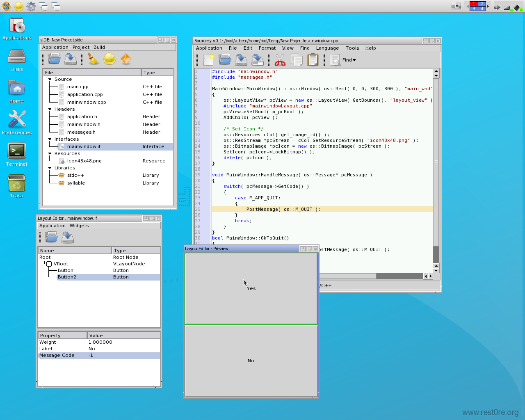Select application.h header in sIDE
Screen dimensions: 525x420
tap(82, 117)
